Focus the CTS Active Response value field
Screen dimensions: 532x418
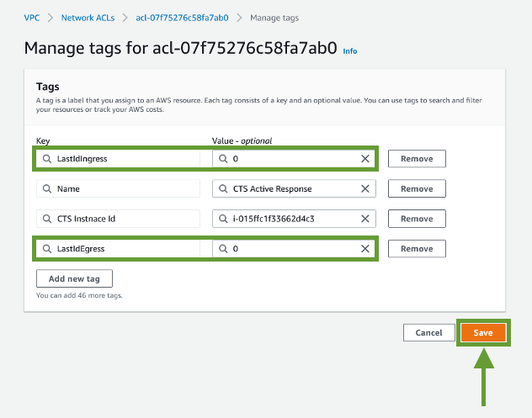coord(294,189)
